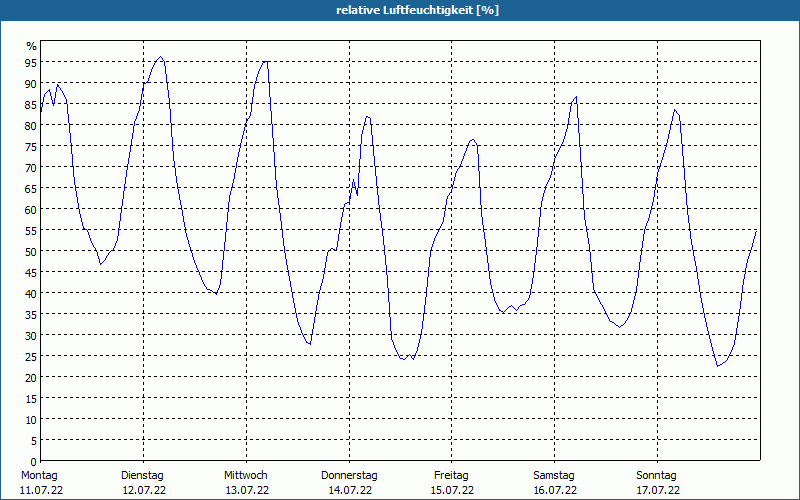Click the date '16.07.22'
This screenshot has width=800, height=500.
pos(555,491)
